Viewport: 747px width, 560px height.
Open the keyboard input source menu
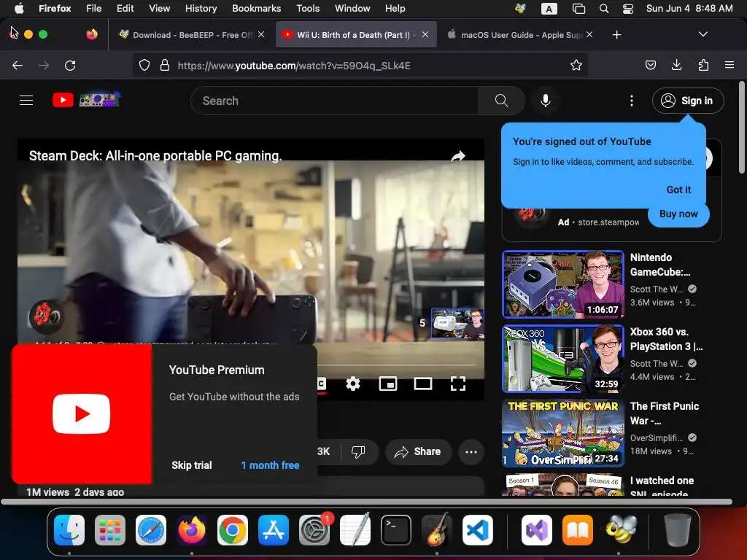tap(549, 9)
